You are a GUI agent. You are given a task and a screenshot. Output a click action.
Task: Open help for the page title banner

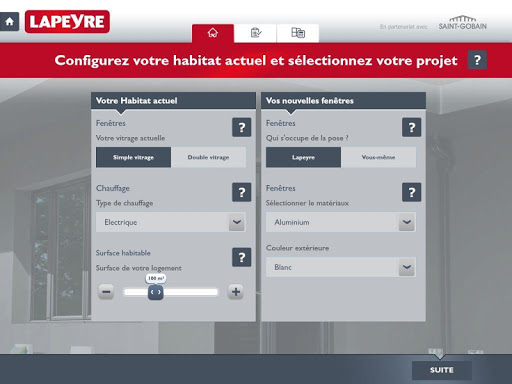(477, 60)
